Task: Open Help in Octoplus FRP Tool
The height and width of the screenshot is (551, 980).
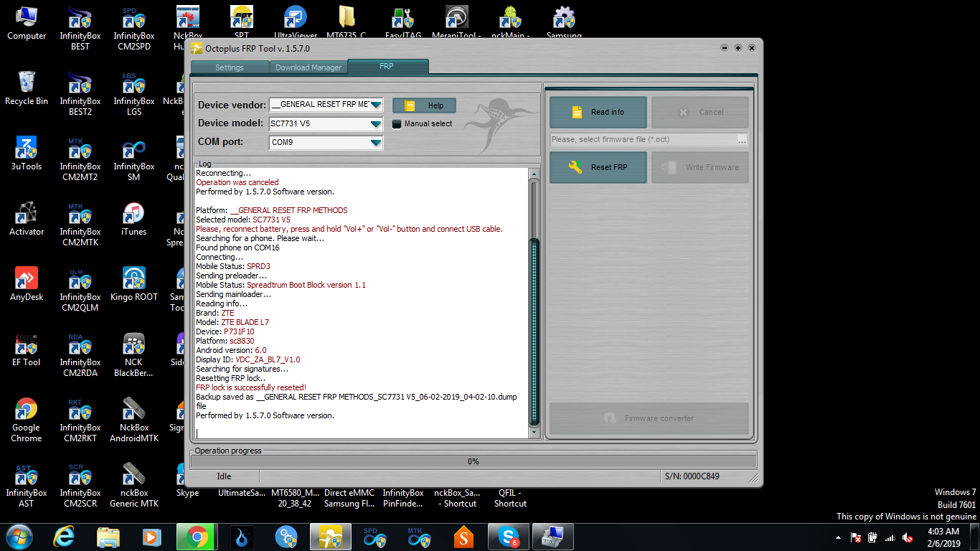Action: point(424,105)
